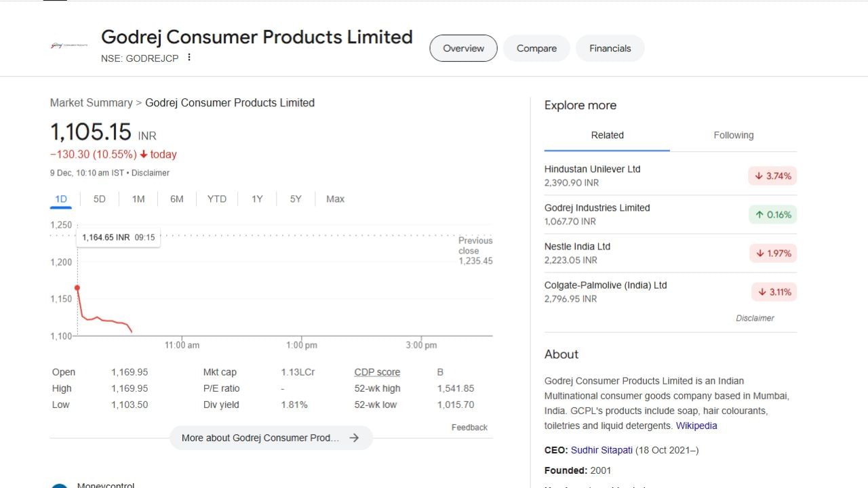
Task: Click the Mkt cap value 1.13LCr
Action: tap(298, 372)
